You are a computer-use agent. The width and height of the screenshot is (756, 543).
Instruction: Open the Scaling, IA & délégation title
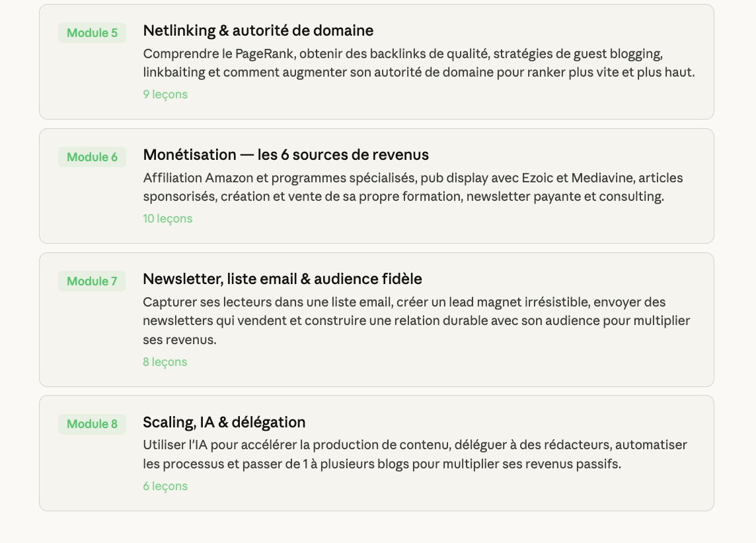pos(224,422)
